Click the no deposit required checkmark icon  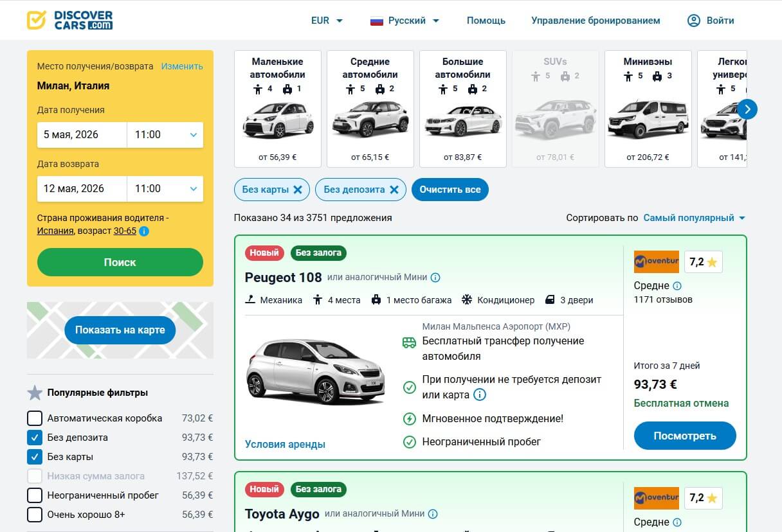tap(409, 387)
